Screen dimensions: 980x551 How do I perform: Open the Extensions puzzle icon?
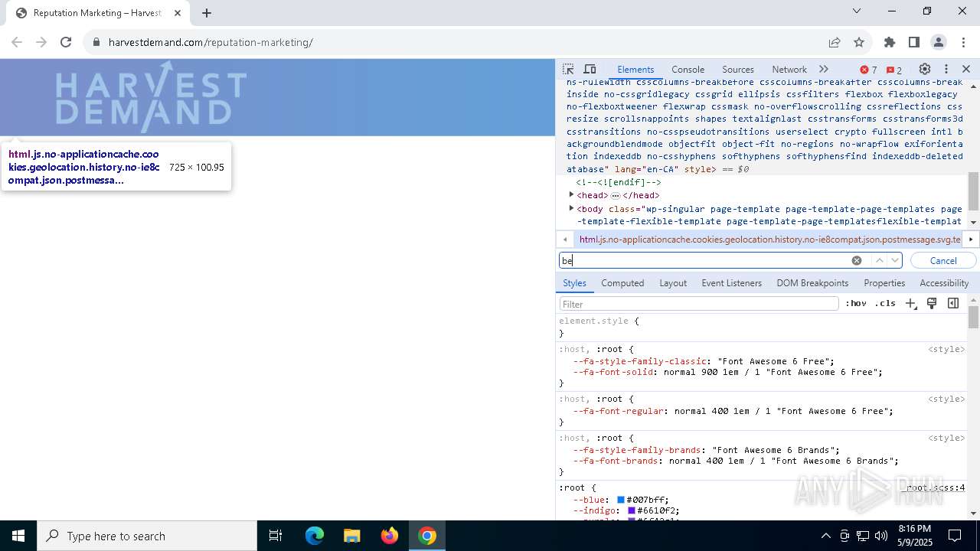pos(890,42)
